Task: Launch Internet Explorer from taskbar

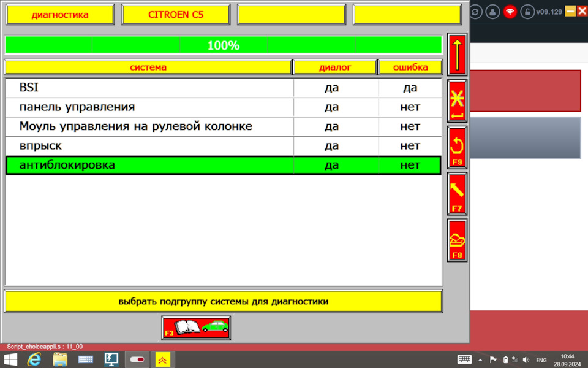Action: pyautogui.click(x=34, y=360)
